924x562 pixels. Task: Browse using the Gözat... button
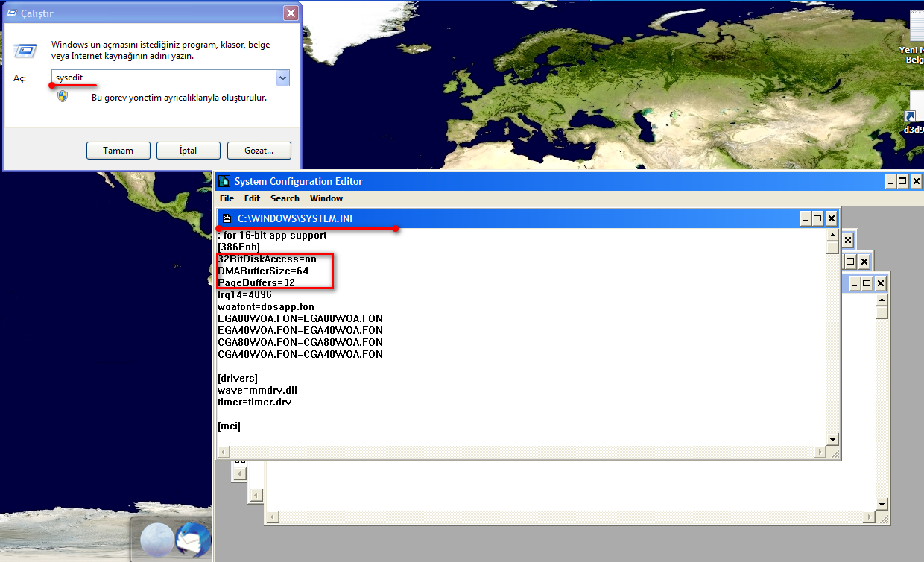(259, 150)
